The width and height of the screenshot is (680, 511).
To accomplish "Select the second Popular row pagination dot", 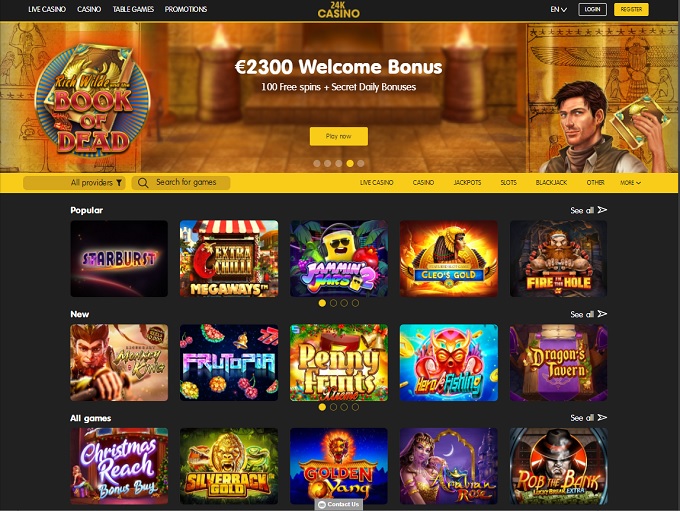I will click(x=333, y=303).
